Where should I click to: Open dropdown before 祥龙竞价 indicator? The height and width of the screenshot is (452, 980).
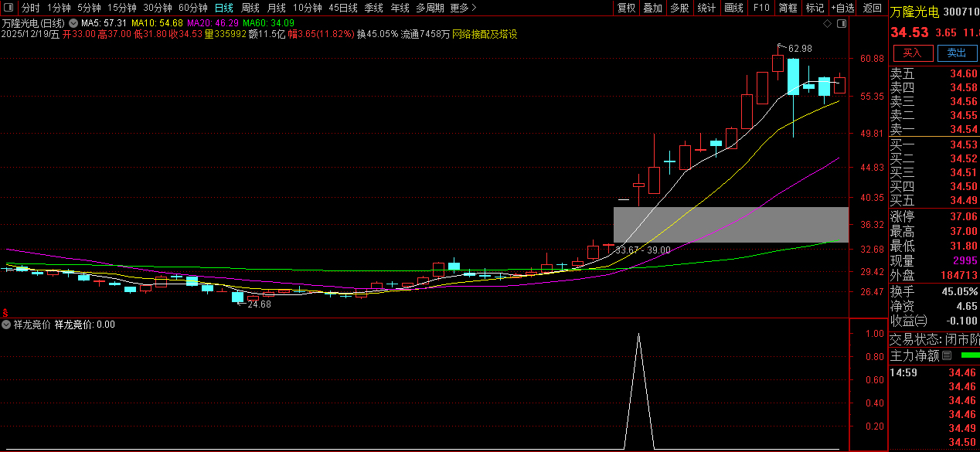(x=6, y=325)
